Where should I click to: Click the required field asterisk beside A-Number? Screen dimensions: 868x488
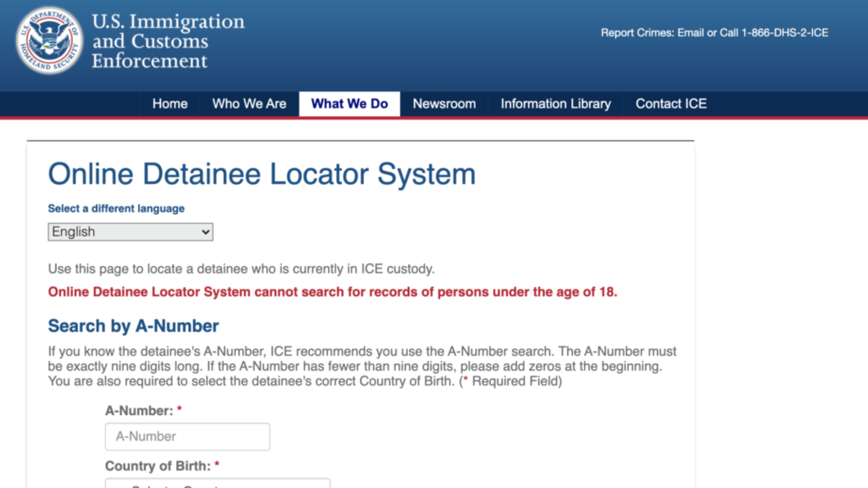pos(179,410)
